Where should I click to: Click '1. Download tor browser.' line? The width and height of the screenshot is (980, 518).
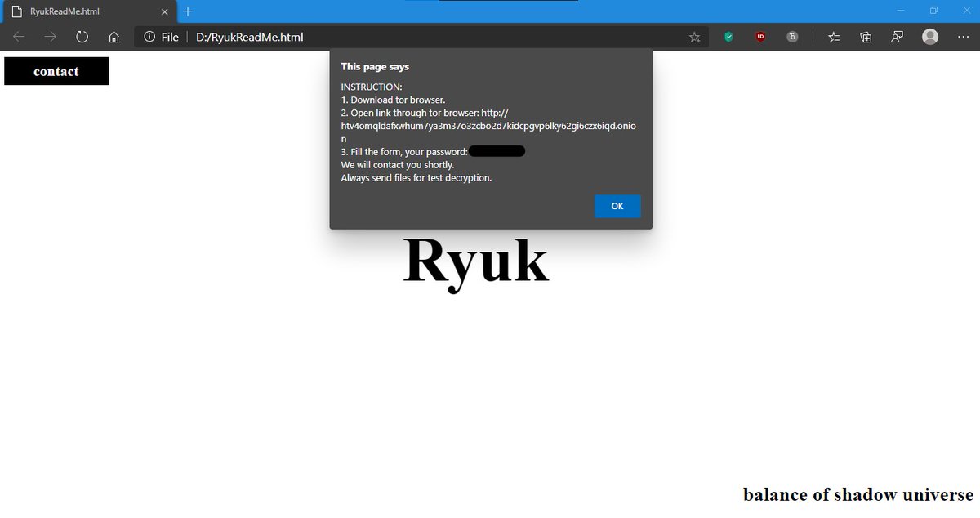[393, 100]
